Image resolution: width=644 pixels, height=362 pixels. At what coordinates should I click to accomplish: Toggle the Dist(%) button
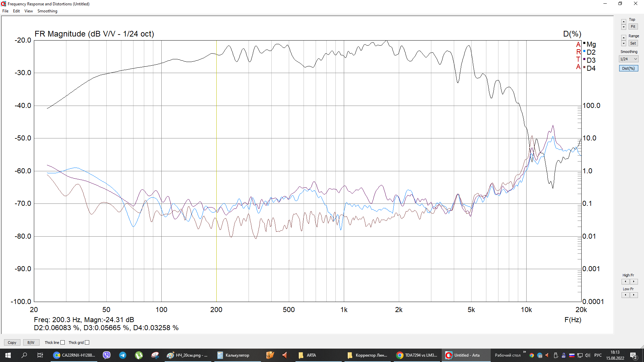tap(628, 68)
